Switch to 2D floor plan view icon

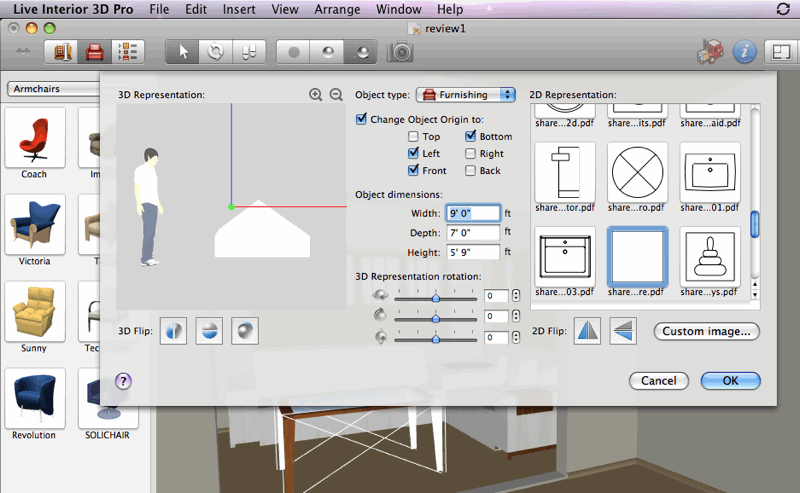tap(781, 52)
